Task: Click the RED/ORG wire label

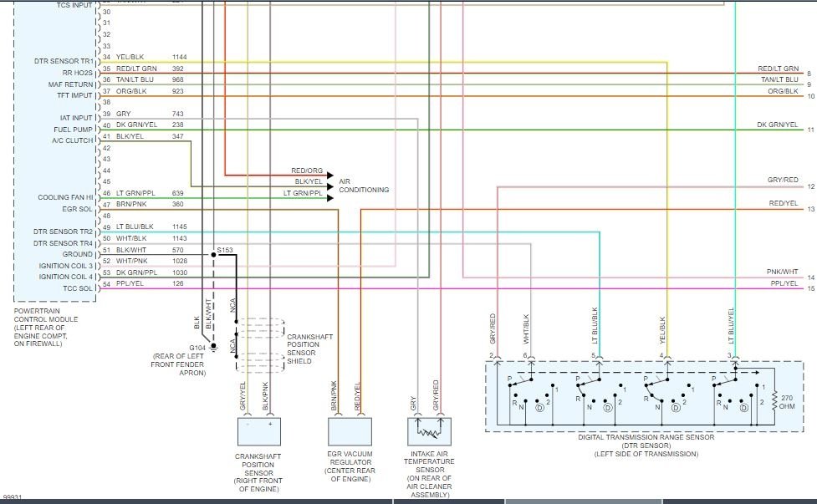Action: [x=307, y=171]
